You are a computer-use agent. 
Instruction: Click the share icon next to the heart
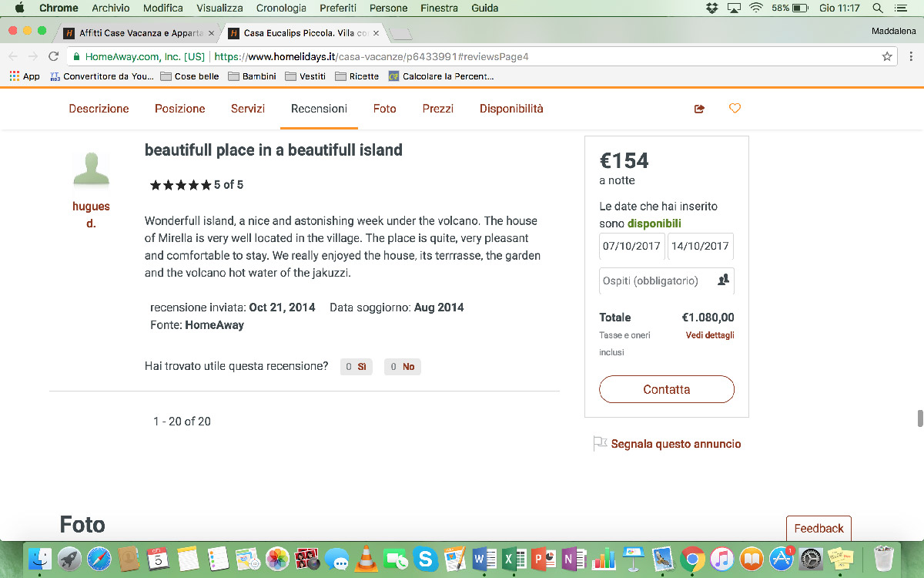click(699, 109)
